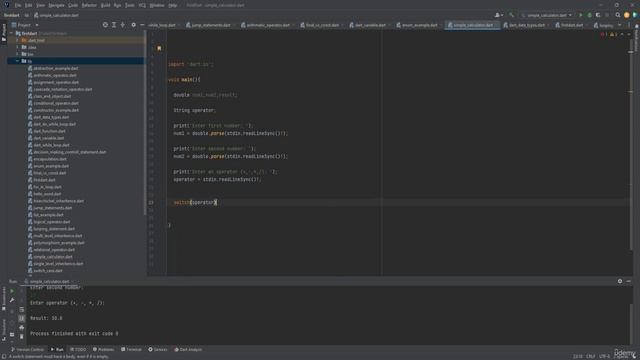
Task: Open the Navigate menu
Action: (x=56, y=5)
